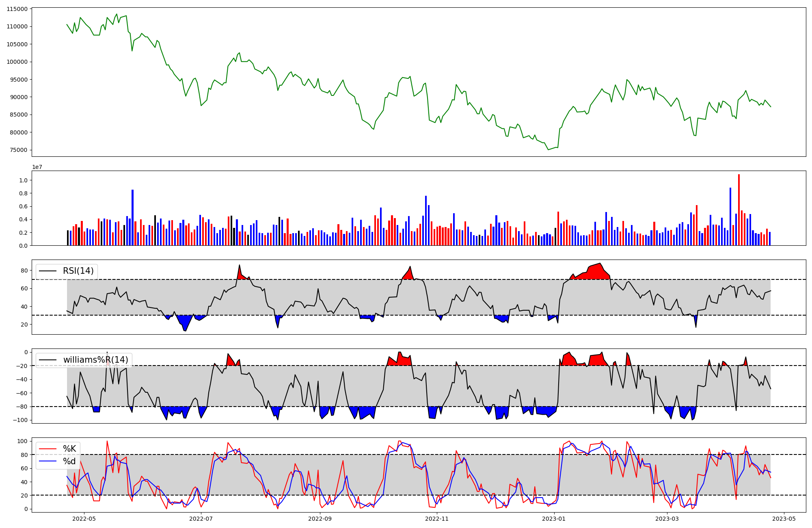Click the 100000 price axis tick label
The width and height of the screenshot is (812, 528).
pyautogui.click(x=17, y=62)
